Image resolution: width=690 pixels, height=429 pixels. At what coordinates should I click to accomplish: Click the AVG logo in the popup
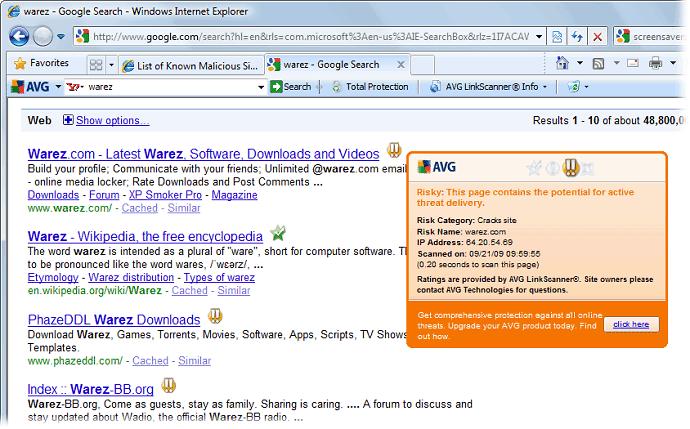436,167
